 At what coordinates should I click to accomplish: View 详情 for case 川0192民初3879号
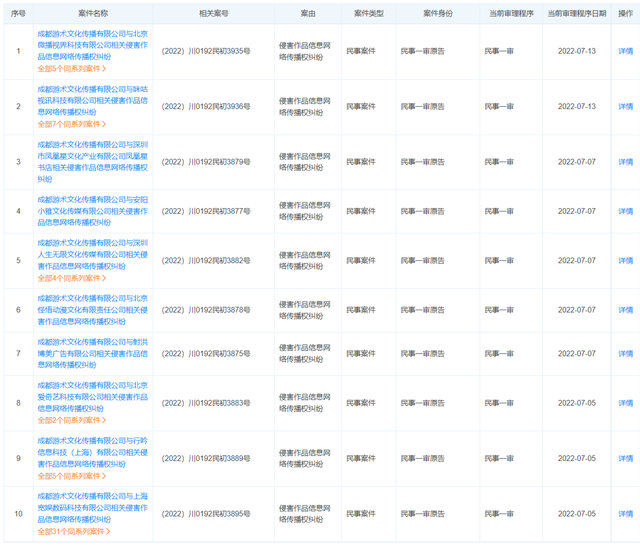coord(625,161)
